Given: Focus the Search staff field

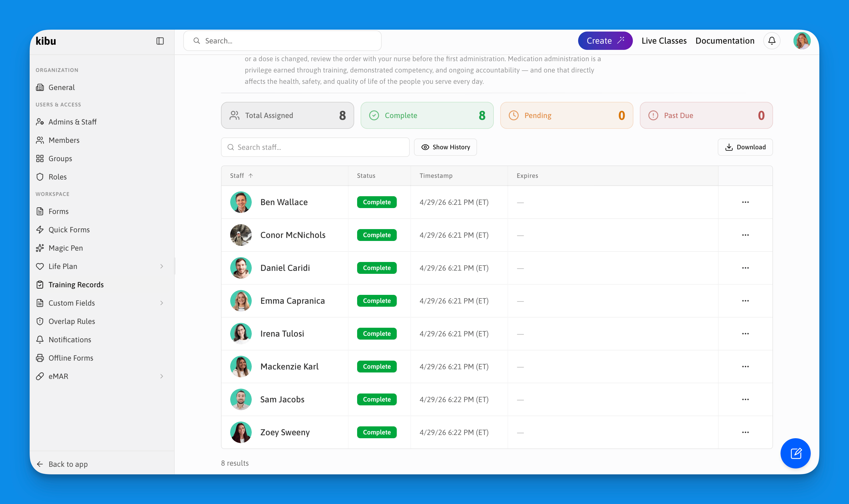Looking at the screenshot, I should click(315, 147).
